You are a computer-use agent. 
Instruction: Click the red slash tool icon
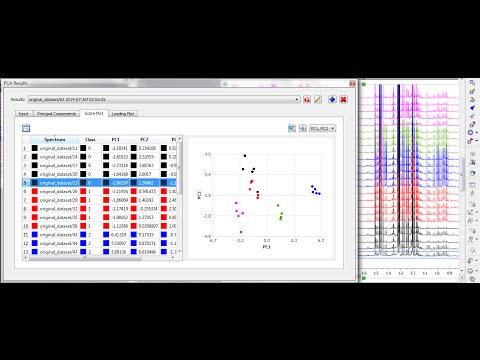pos(472,124)
